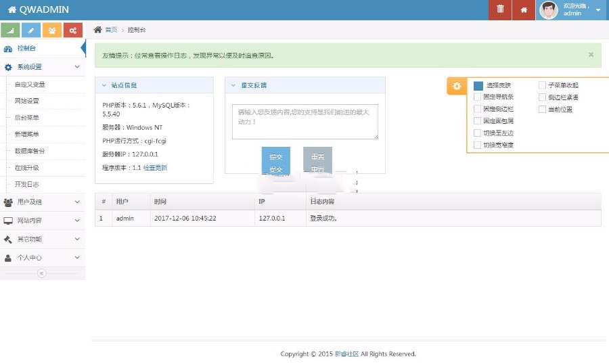This screenshot has width=609, height=364.
Task: Click the gray 重置 reset button
Action: (x=317, y=160)
